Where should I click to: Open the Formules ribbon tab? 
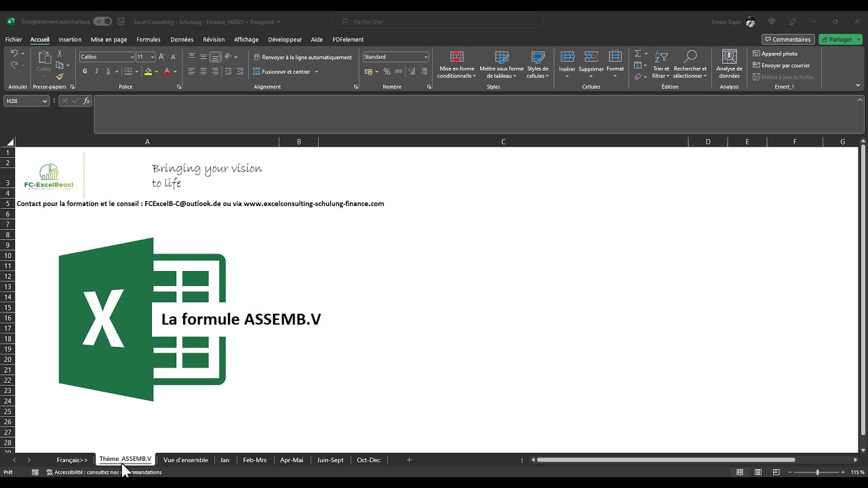coord(149,39)
